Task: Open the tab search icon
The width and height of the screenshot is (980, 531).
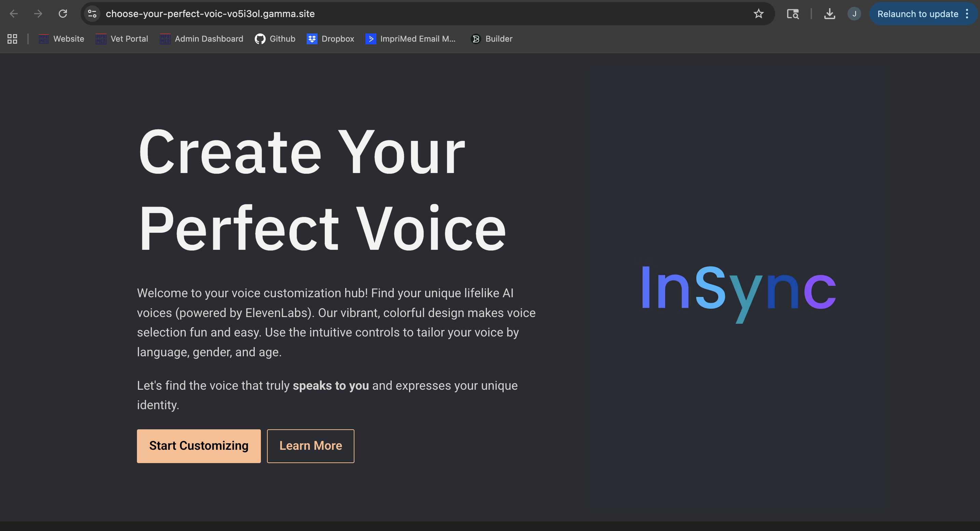Action: click(793, 14)
